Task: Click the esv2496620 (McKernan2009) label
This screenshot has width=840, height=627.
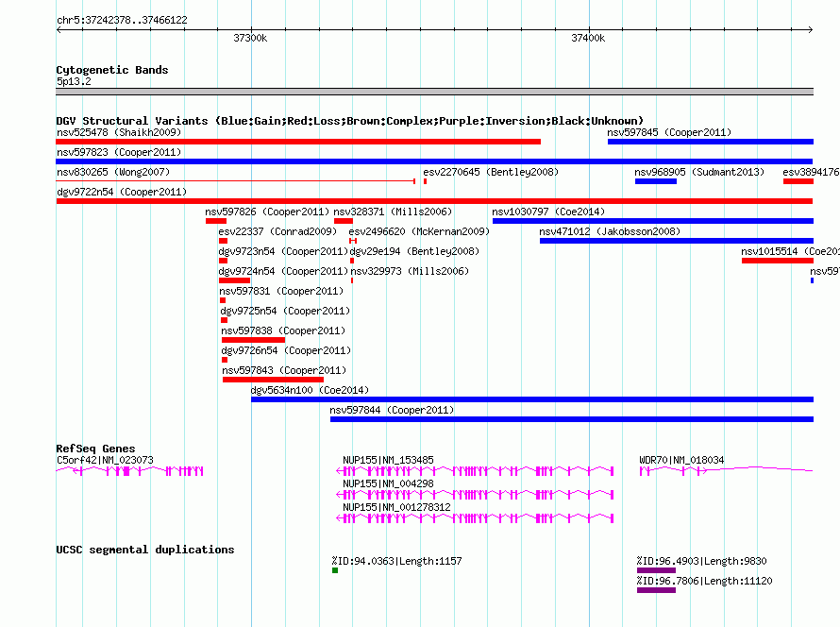Action: pos(419,231)
